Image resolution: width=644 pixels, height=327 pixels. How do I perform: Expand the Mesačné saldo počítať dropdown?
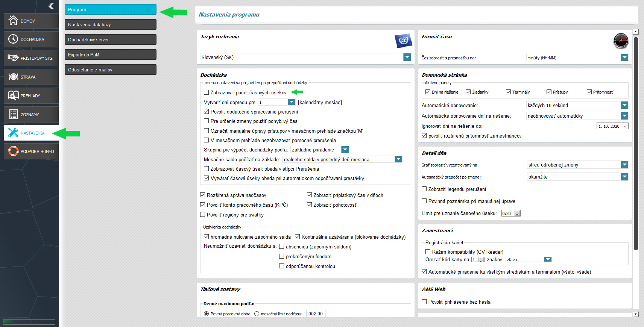[x=398, y=159]
